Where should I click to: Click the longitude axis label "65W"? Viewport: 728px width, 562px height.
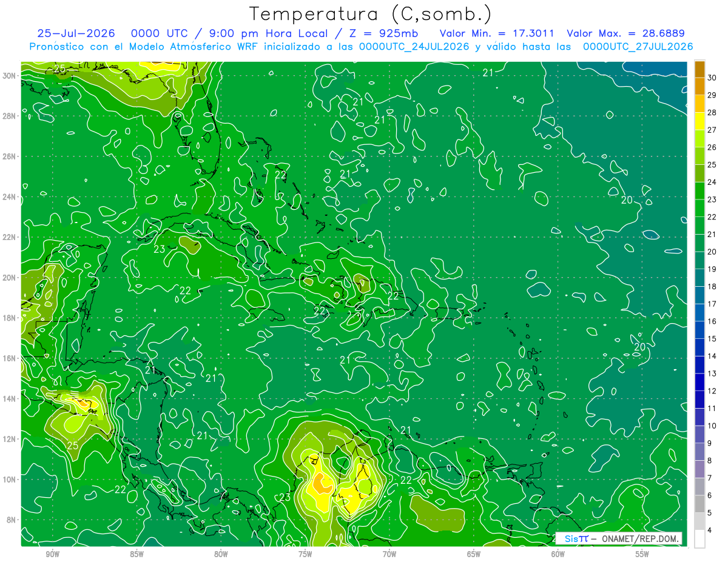474,554
